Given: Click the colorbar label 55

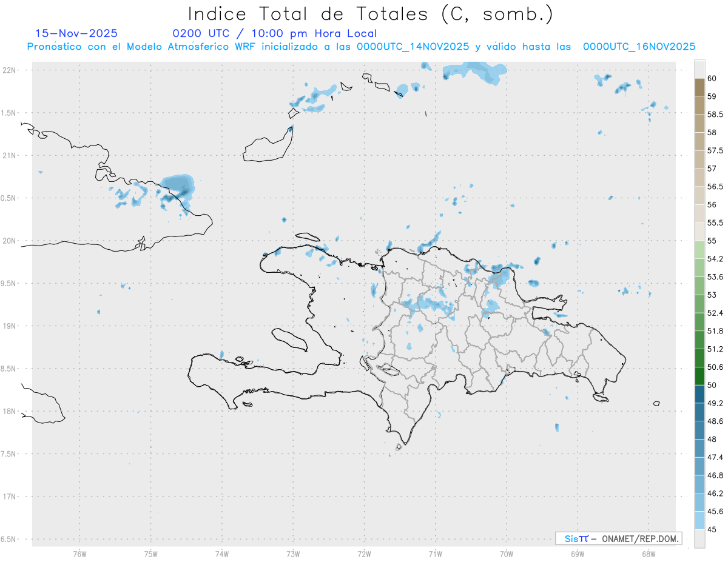Looking at the screenshot, I should pos(712,241).
